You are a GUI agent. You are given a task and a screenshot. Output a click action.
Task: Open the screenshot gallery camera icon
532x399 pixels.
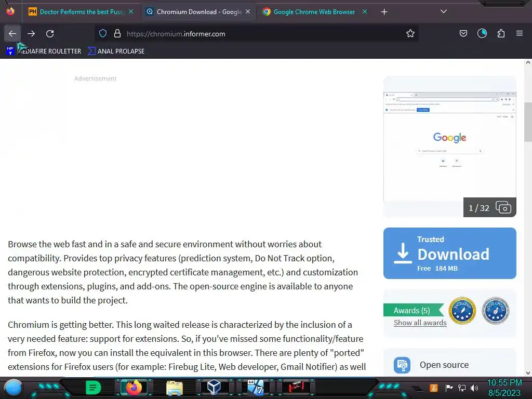503,207
